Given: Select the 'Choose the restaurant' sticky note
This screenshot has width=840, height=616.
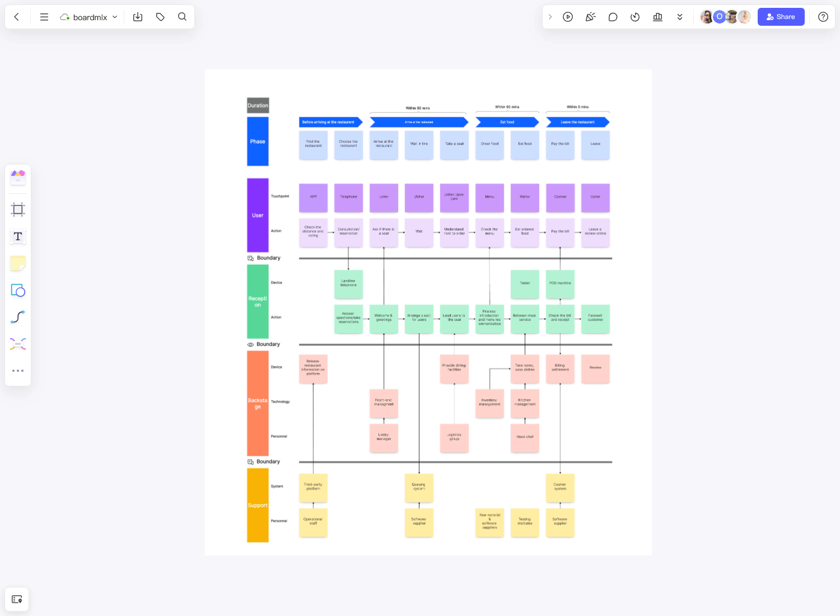Looking at the screenshot, I should click(348, 145).
